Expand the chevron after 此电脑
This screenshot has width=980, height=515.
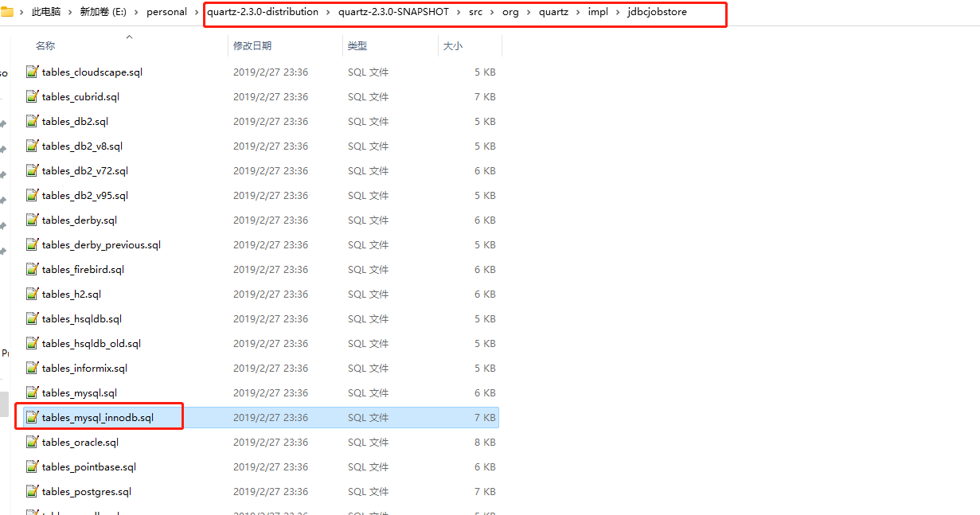pos(72,12)
